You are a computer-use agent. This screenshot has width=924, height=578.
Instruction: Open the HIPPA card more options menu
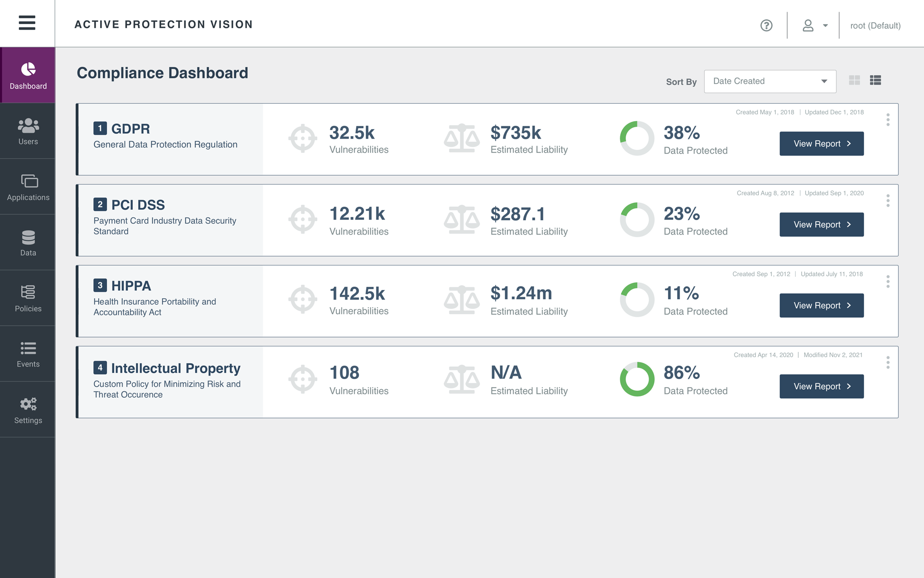pyautogui.click(x=888, y=281)
